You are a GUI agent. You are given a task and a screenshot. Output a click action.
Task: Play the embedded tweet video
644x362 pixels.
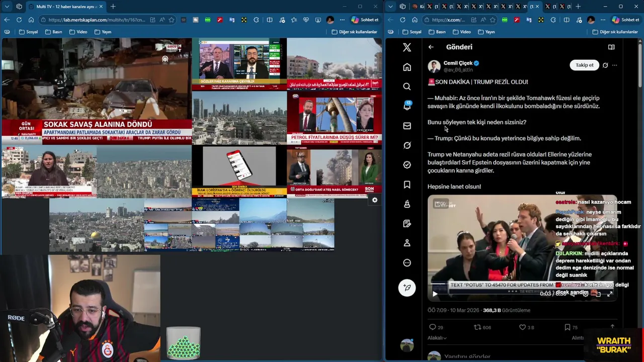pos(435,294)
